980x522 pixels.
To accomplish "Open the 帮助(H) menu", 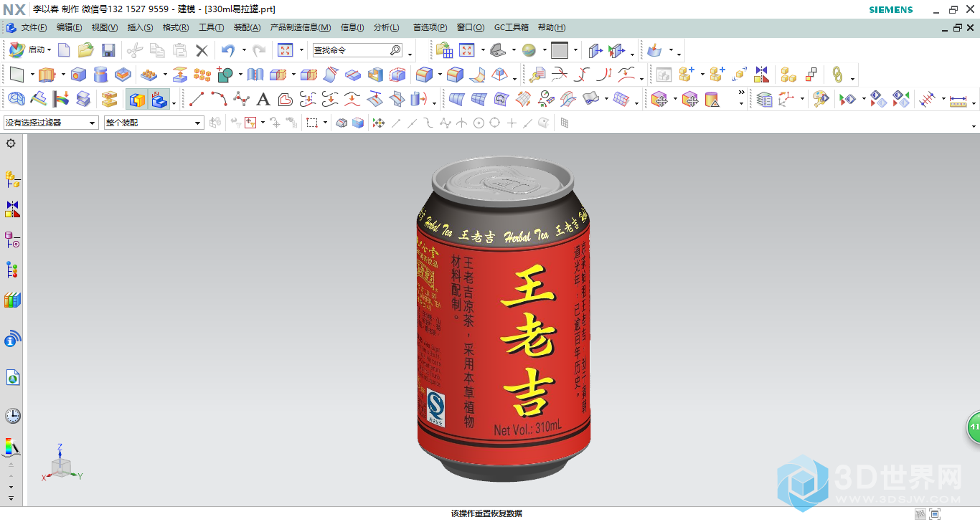I will tap(552, 27).
